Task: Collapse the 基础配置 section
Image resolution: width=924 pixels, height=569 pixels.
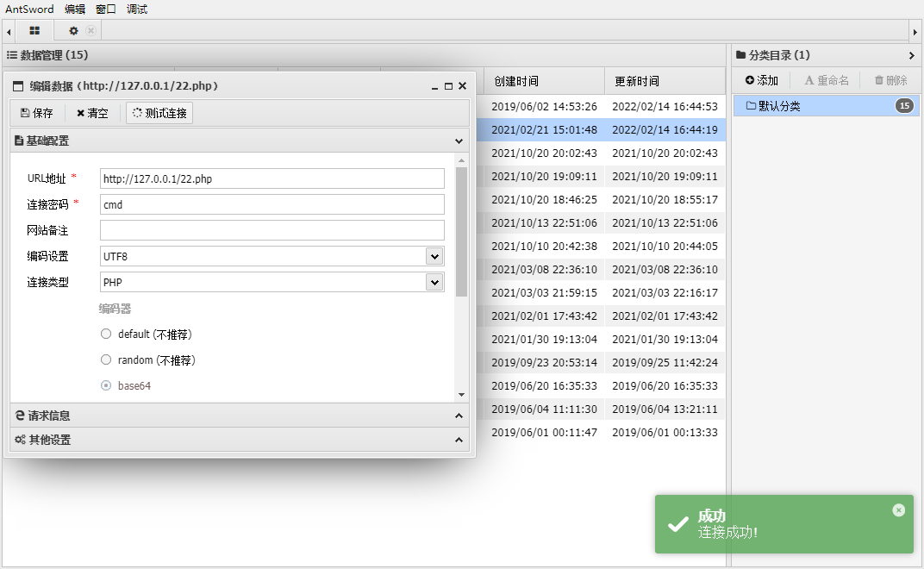Action: (x=459, y=141)
